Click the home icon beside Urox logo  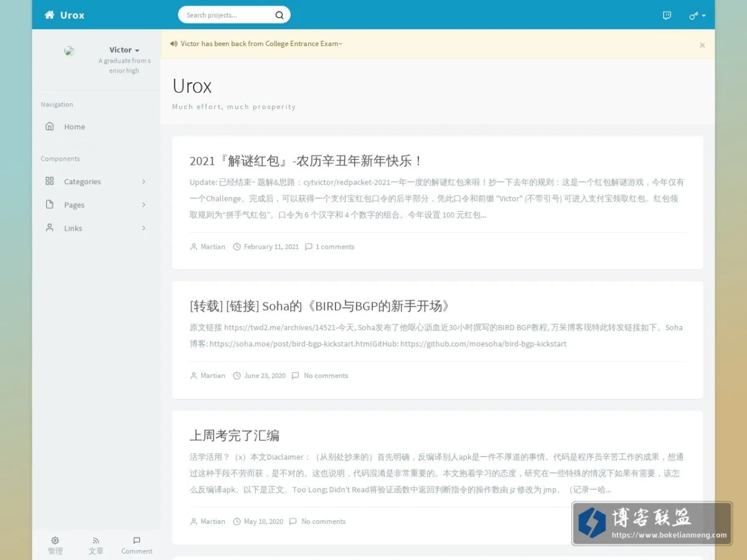click(x=49, y=15)
